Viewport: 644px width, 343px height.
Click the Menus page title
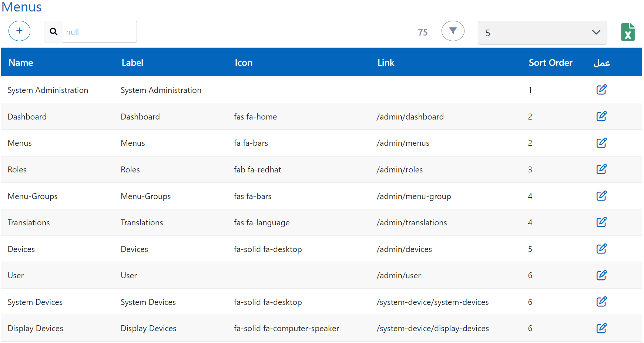(x=21, y=7)
